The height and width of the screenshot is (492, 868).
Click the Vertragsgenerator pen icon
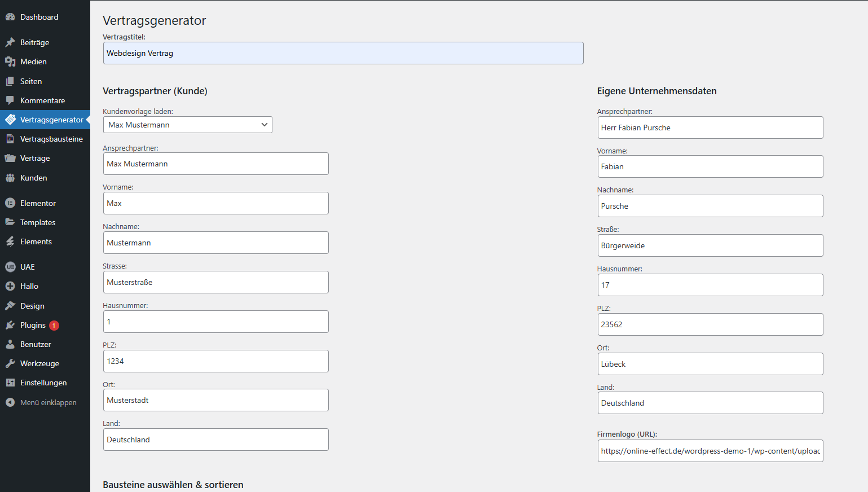coord(10,120)
